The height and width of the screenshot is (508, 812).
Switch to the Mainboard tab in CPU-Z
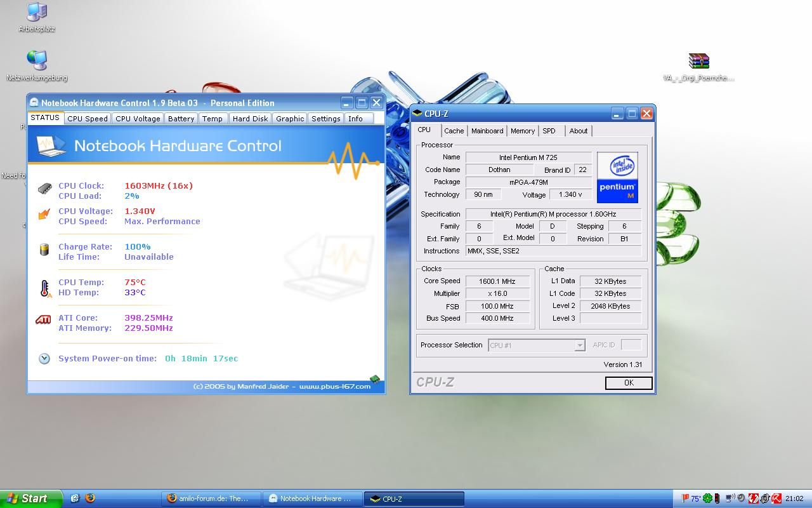click(x=487, y=131)
